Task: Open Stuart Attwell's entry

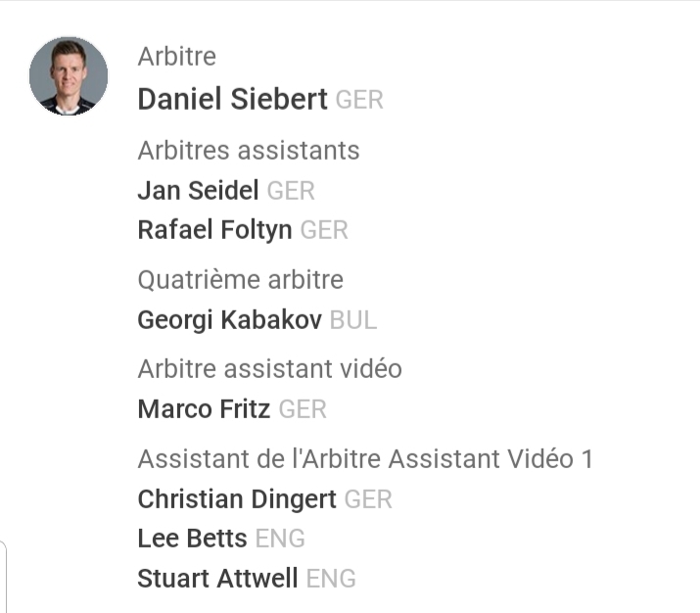Action: click(217, 579)
